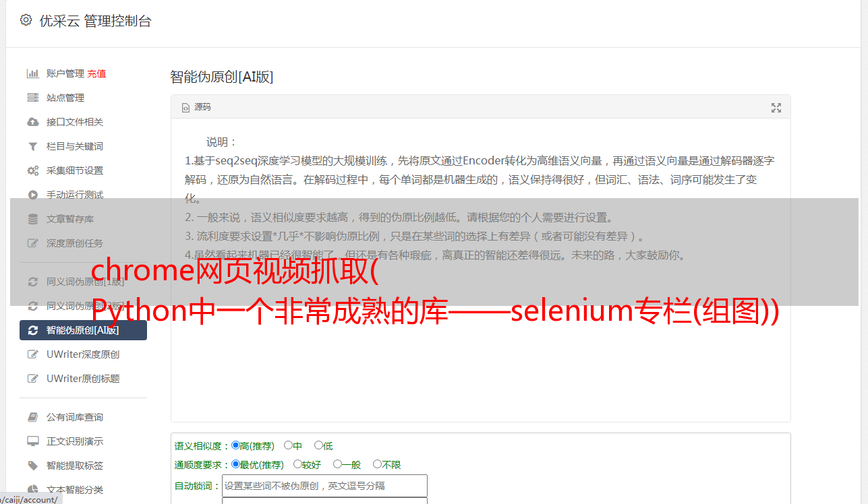Toggle 源码 source view button
868x504 pixels.
(x=196, y=107)
